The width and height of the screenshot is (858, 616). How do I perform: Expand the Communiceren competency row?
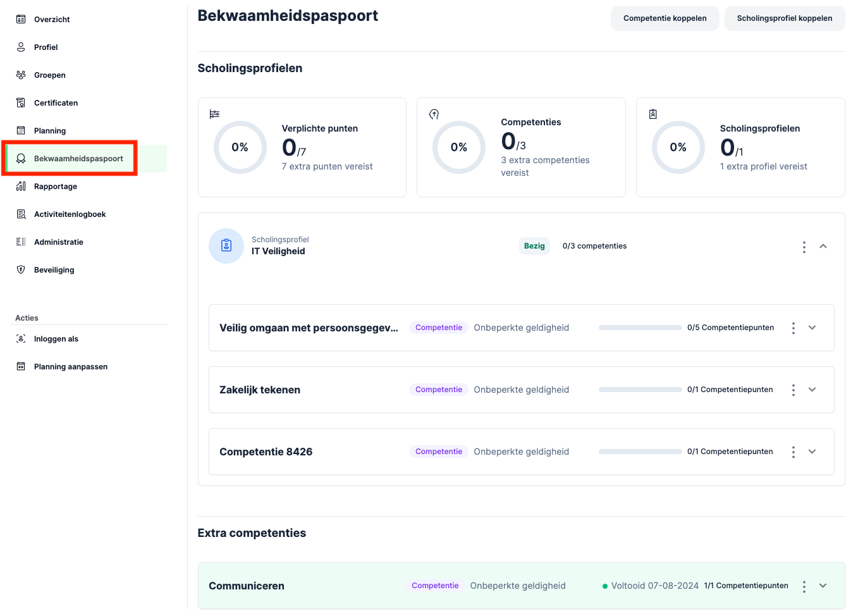point(823,586)
